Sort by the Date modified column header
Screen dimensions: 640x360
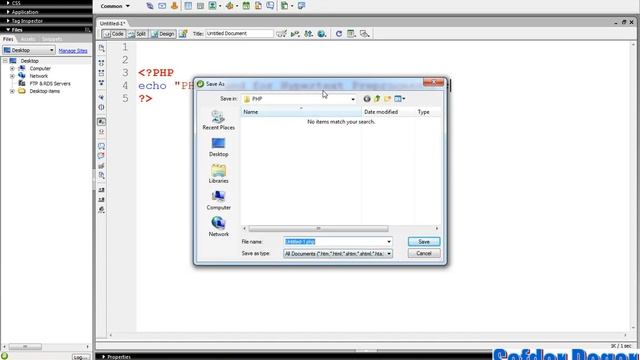(x=388, y=112)
